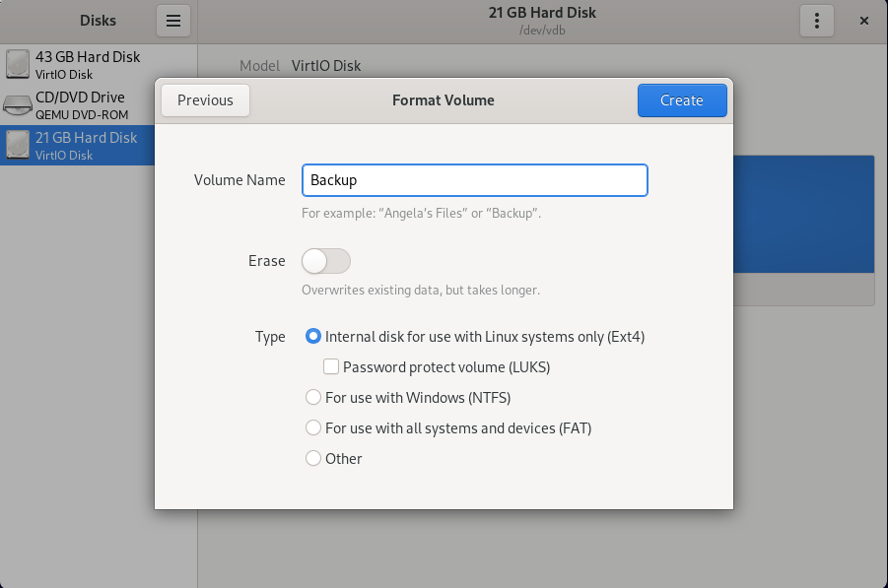Close the Disks window
This screenshot has width=888, height=588.
pos(864,20)
